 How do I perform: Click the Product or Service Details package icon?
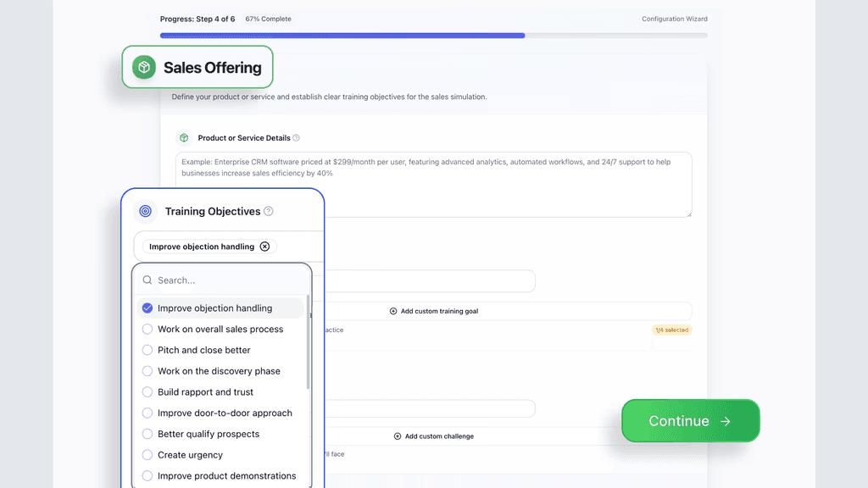[184, 137]
